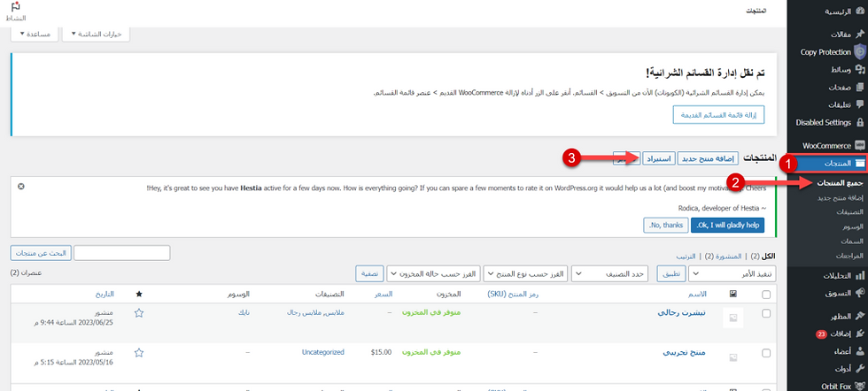868x391 pixels.
Task: Open thumbnail of تيشرت رجالي product
Action: coord(733,318)
